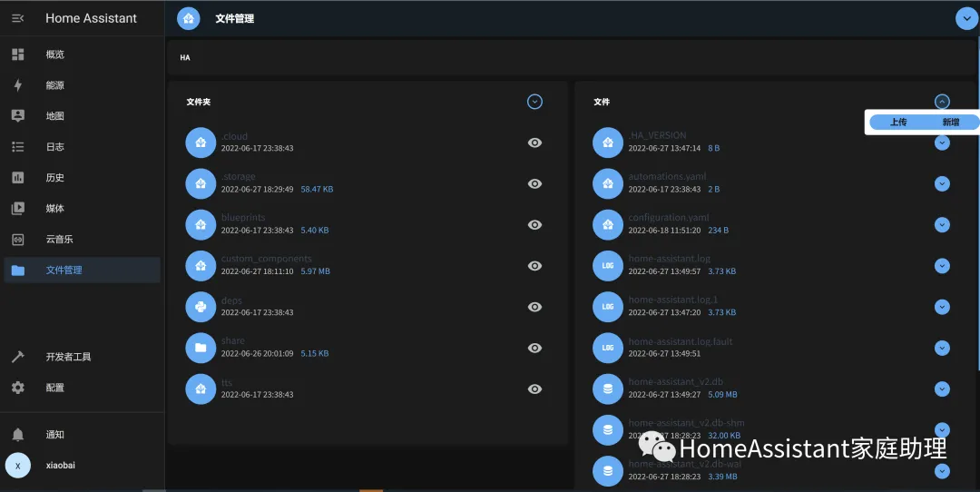Open 配置 settings gear icon
Viewport: 980px width, 492px height.
(x=18, y=388)
